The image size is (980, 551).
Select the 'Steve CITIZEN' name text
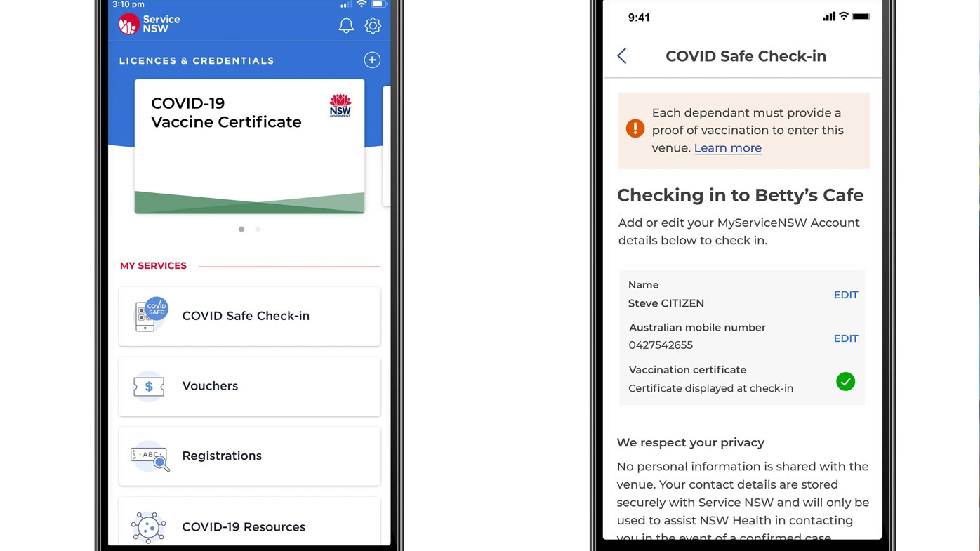(666, 303)
